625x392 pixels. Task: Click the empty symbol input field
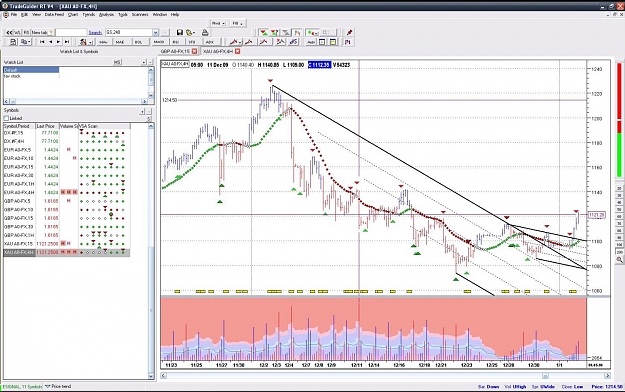pos(71,32)
